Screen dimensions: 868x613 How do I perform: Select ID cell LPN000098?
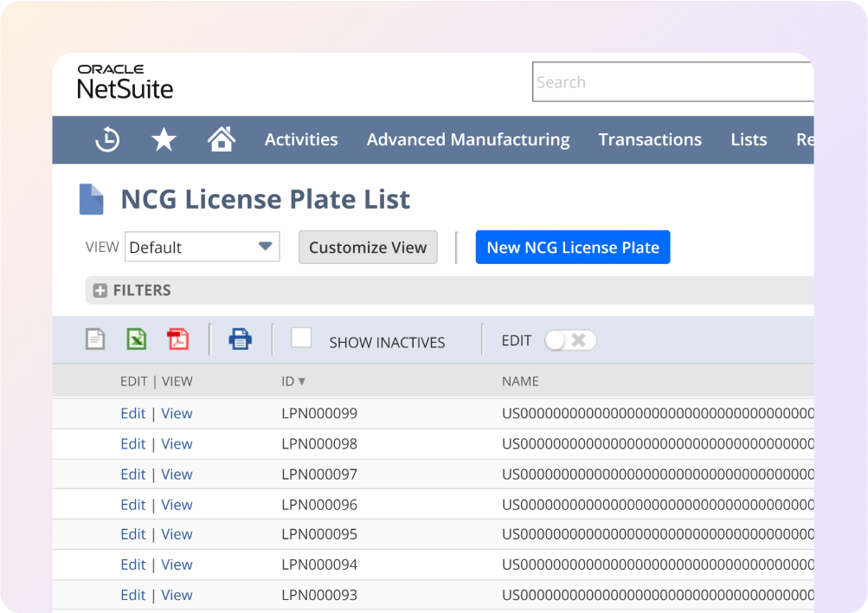(319, 443)
